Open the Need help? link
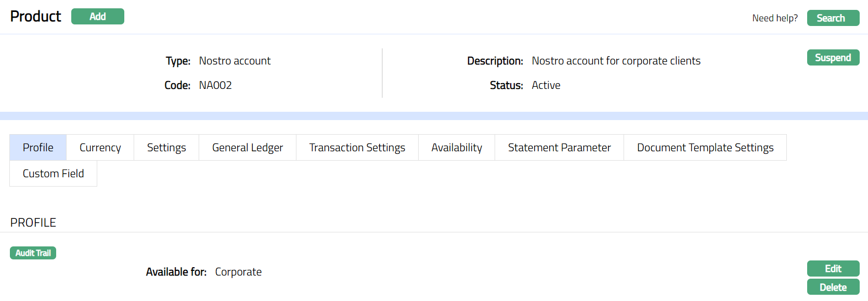 [x=774, y=18]
